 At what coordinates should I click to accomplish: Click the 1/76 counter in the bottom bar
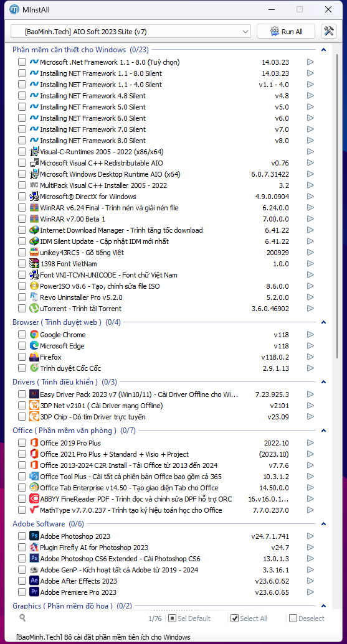(x=155, y=618)
